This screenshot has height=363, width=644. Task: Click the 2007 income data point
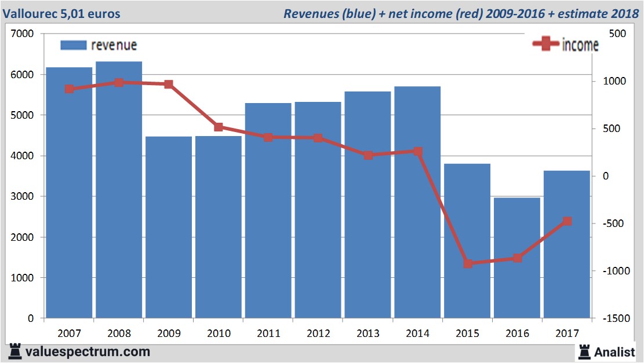pyautogui.click(x=70, y=89)
